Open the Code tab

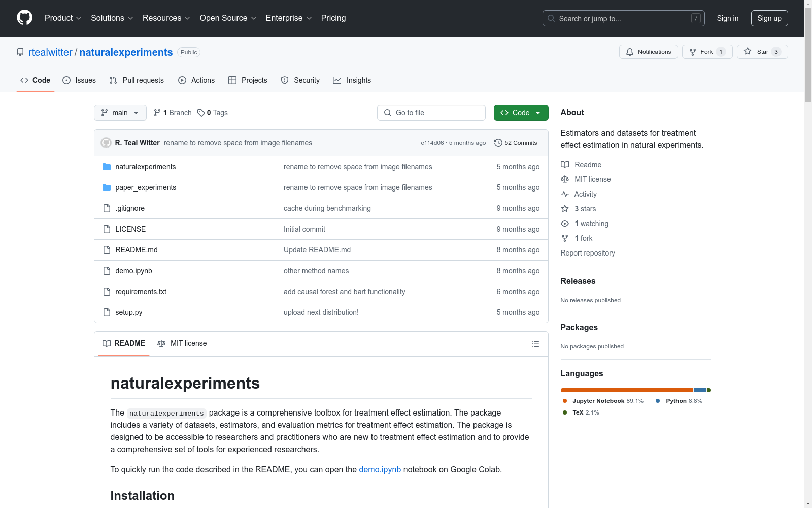click(36, 80)
